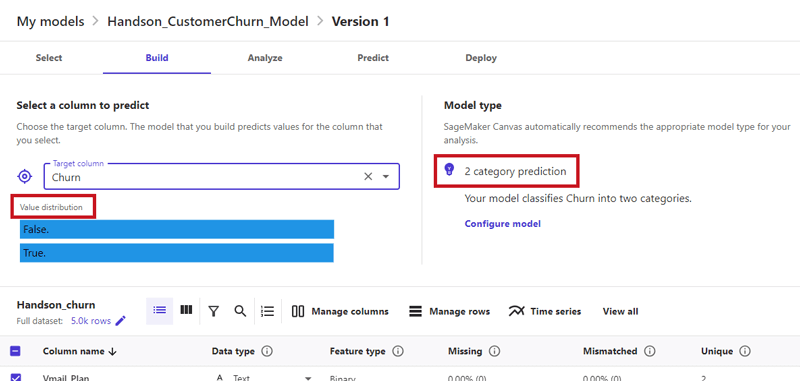The width and height of the screenshot is (800, 381).
Task: Clear the Target column selection
Action: (x=368, y=176)
